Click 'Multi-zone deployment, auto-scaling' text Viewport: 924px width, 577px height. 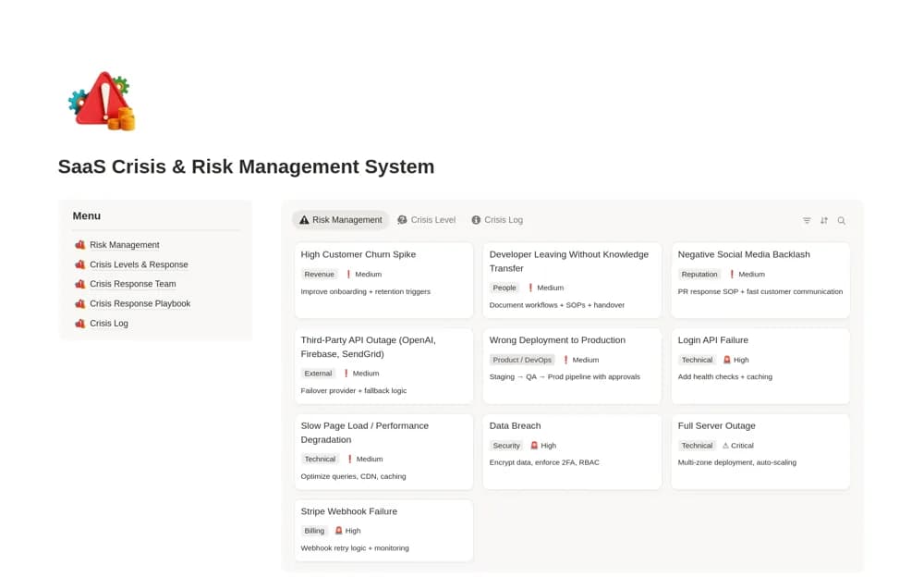click(x=737, y=462)
